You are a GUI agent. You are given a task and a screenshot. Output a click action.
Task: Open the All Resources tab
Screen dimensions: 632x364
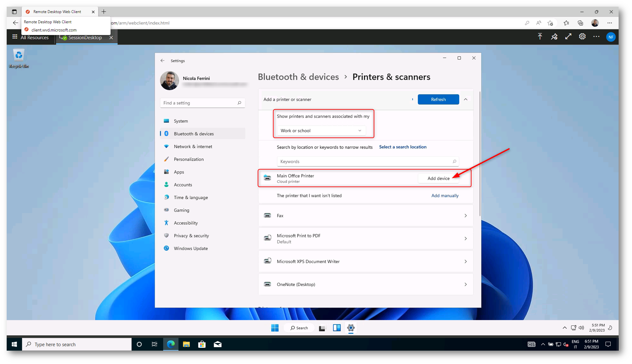coord(34,37)
